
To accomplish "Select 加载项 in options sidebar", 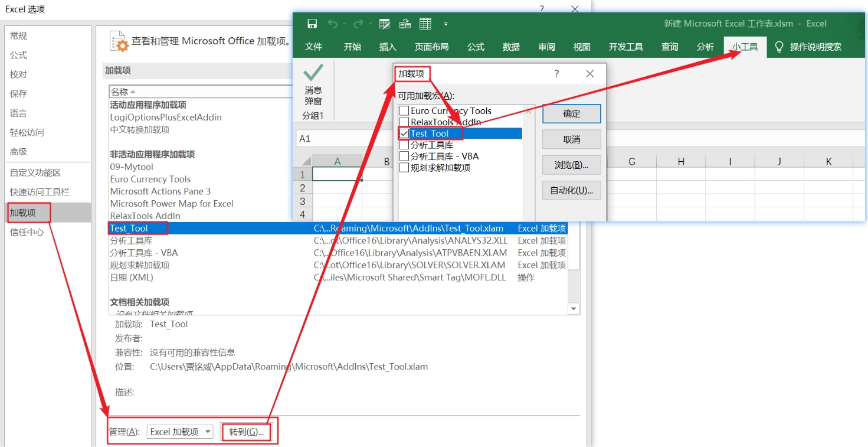I will (48, 213).
